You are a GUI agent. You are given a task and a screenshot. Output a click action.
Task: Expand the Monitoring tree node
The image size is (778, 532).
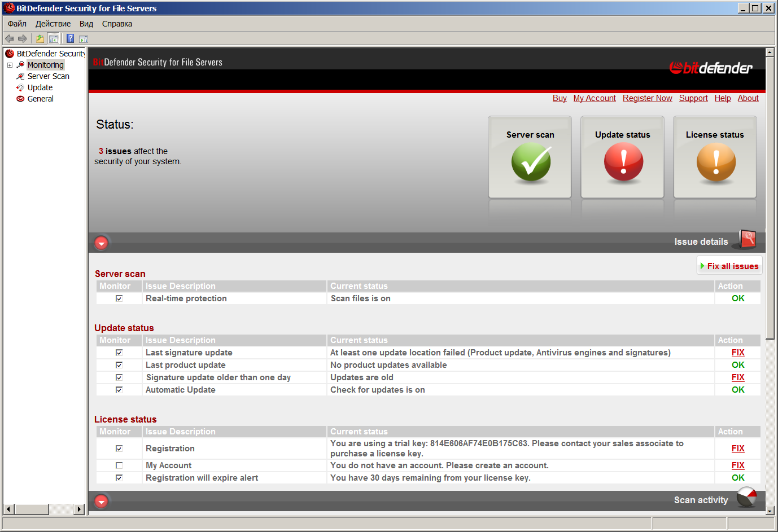pyautogui.click(x=10, y=65)
